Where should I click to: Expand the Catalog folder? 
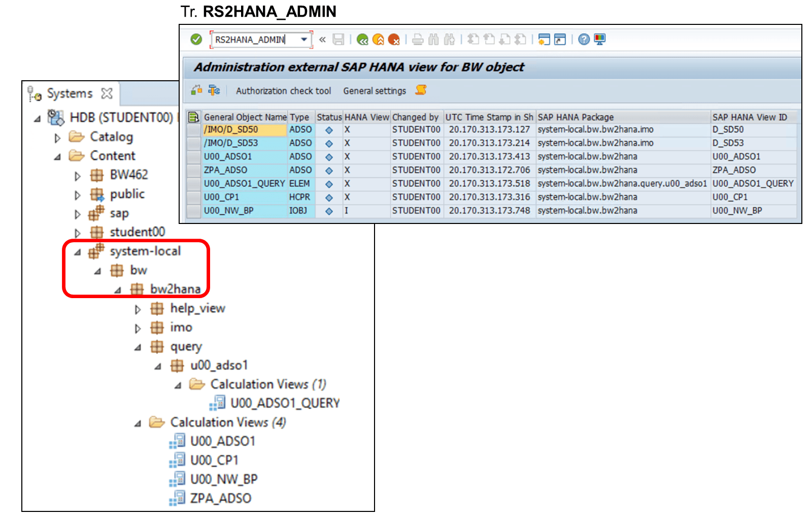click(57, 138)
